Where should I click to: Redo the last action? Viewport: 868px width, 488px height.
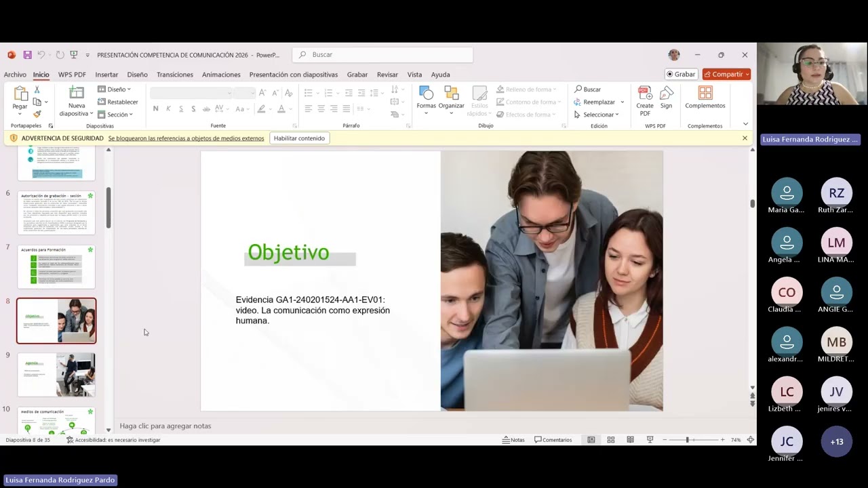[x=60, y=55]
